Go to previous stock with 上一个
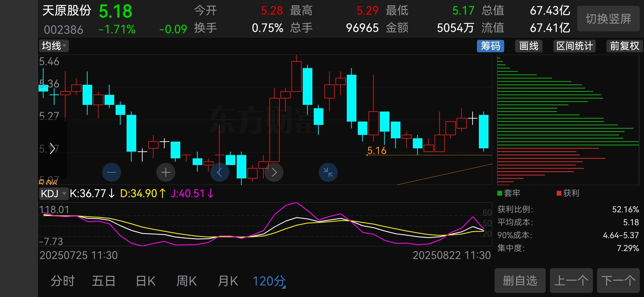 (x=571, y=281)
